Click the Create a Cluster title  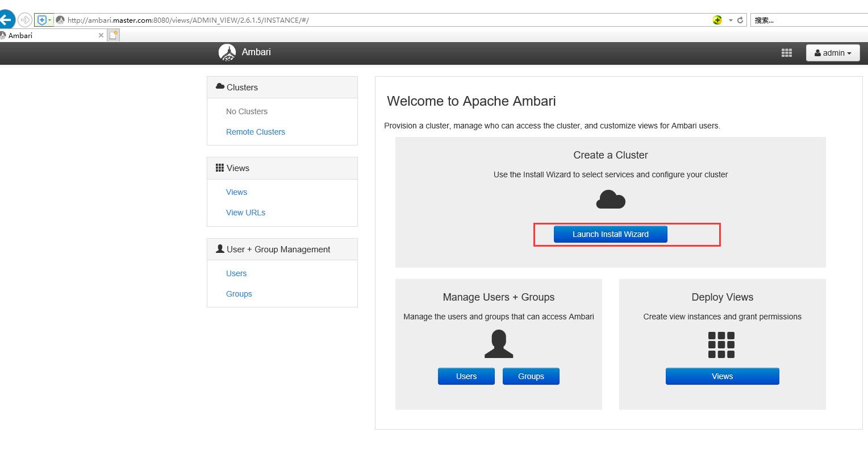pos(611,155)
